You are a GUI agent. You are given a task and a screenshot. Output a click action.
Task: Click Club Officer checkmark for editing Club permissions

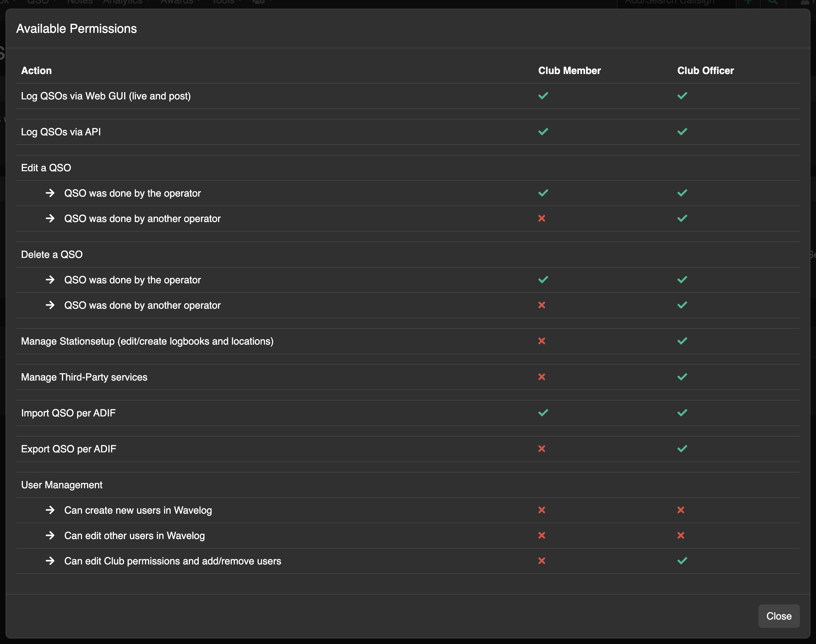[682, 561]
